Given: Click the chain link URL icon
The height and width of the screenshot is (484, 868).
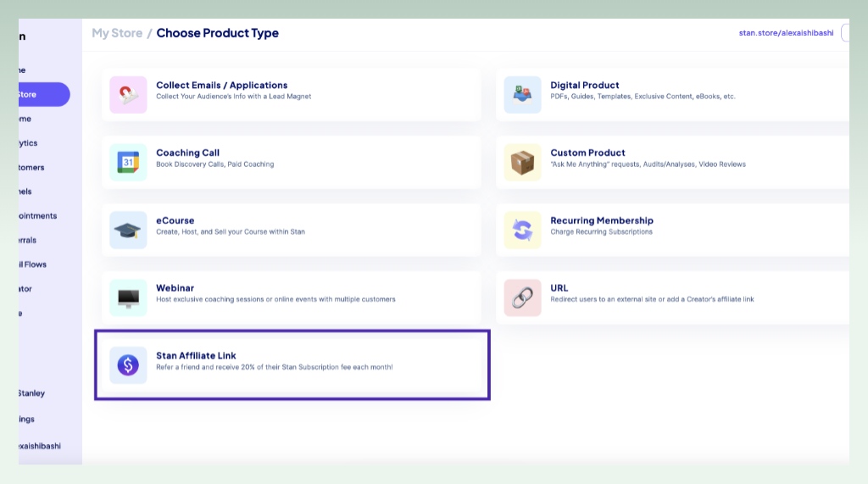Looking at the screenshot, I should [522, 298].
